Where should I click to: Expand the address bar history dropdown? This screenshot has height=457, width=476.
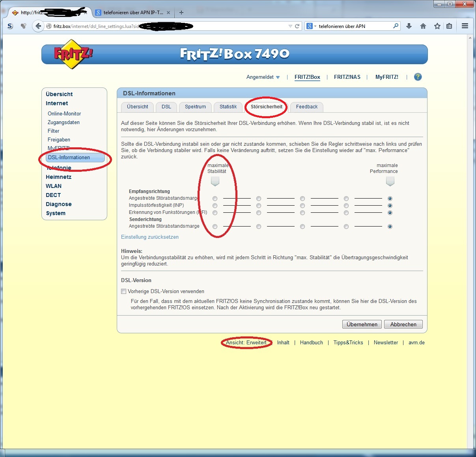tap(290, 26)
